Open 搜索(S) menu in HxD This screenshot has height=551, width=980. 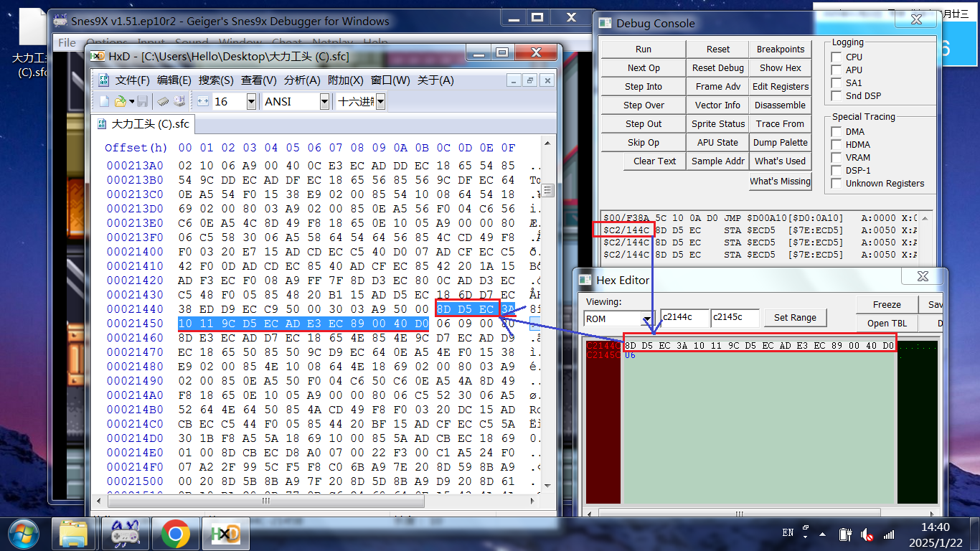pos(216,80)
